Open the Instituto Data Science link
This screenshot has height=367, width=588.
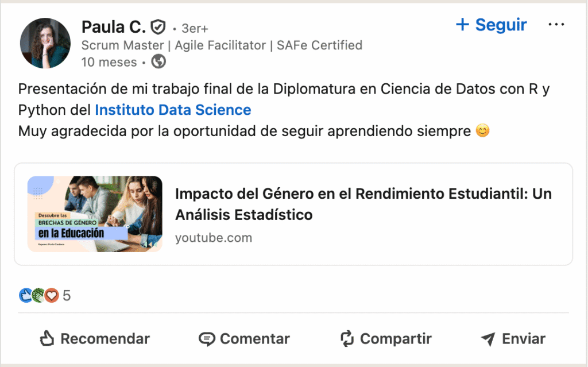173,110
